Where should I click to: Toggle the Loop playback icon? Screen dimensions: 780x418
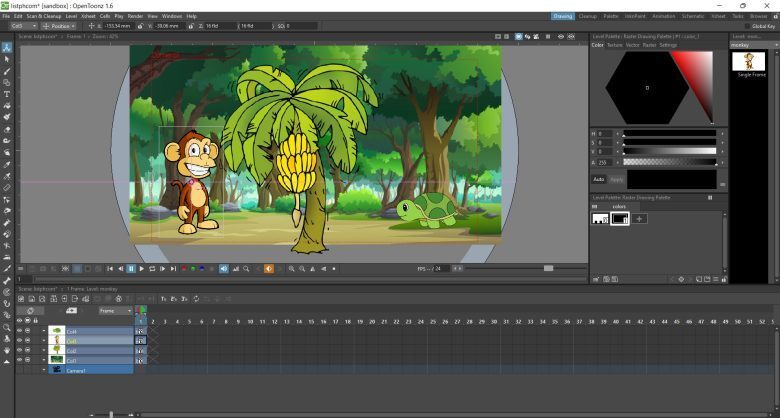point(152,269)
